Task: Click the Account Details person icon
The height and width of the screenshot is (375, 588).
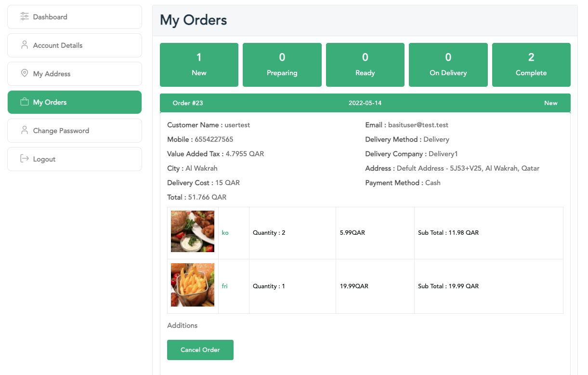Action: pyautogui.click(x=25, y=45)
